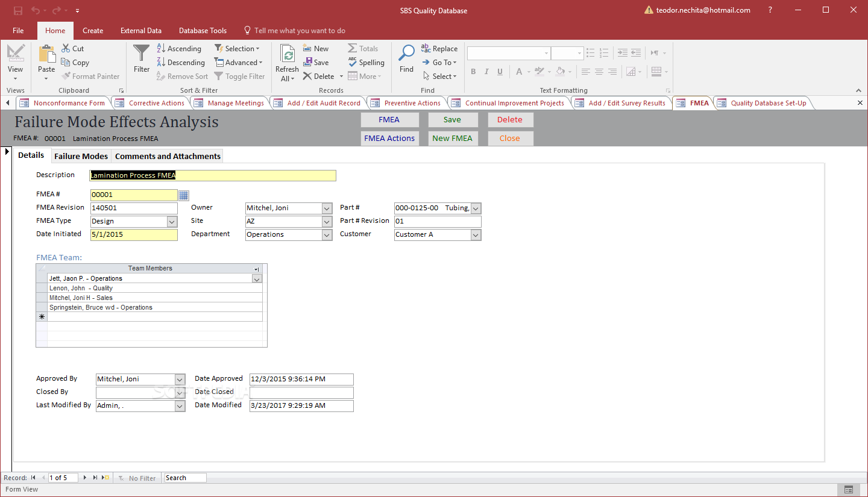Click the FMEA Actions button

[389, 139]
